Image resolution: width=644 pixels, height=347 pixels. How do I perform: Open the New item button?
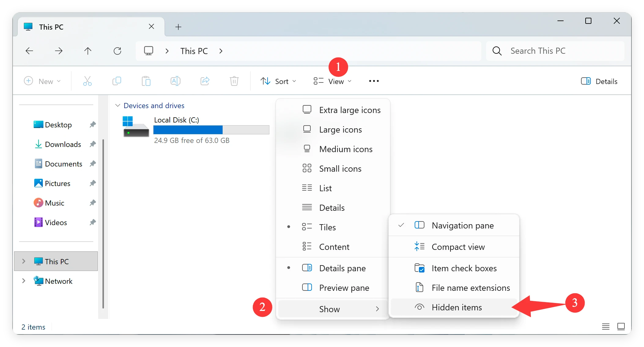43,81
